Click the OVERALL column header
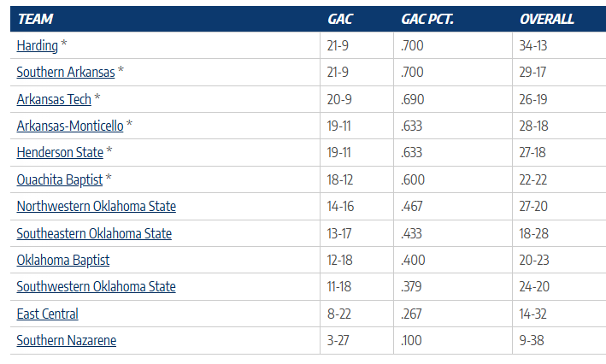The image size is (606, 364). pos(547,19)
